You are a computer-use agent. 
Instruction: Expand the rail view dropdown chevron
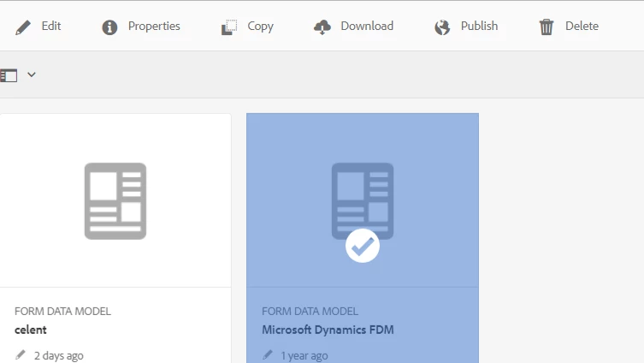32,74
